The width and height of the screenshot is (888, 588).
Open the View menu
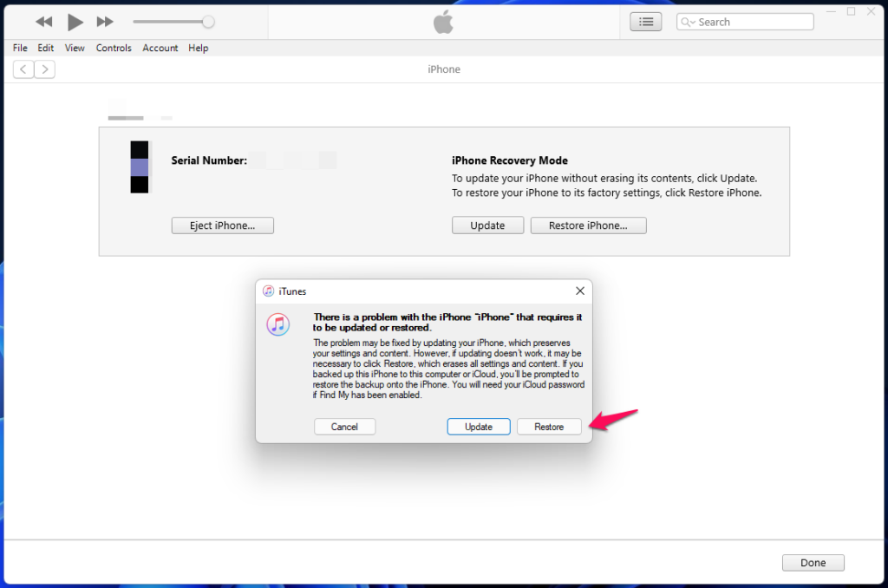75,49
